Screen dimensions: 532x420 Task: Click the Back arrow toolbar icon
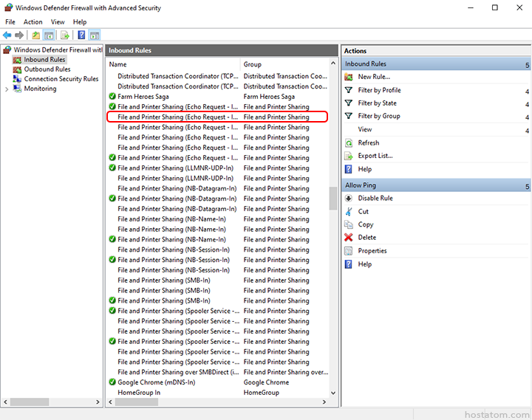7,35
